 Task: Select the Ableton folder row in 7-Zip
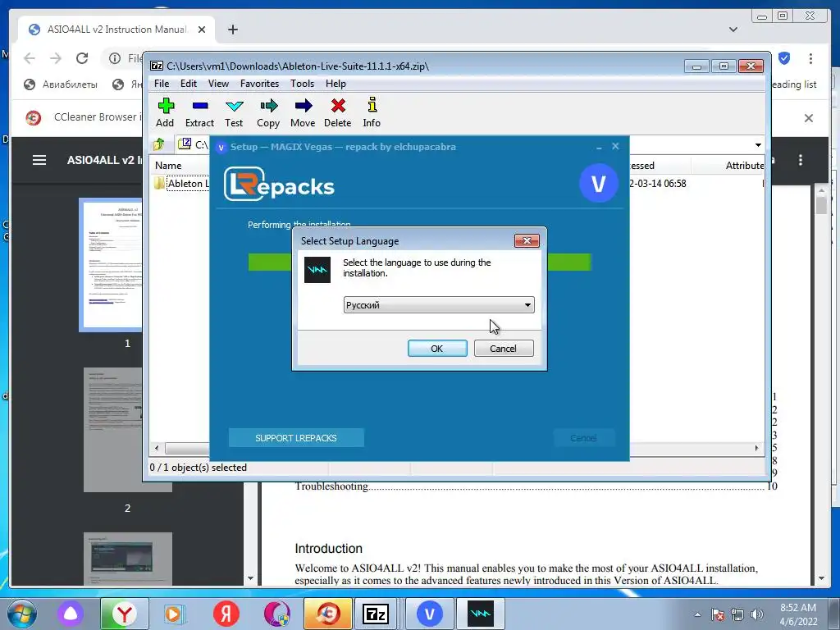pyautogui.click(x=182, y=183)
